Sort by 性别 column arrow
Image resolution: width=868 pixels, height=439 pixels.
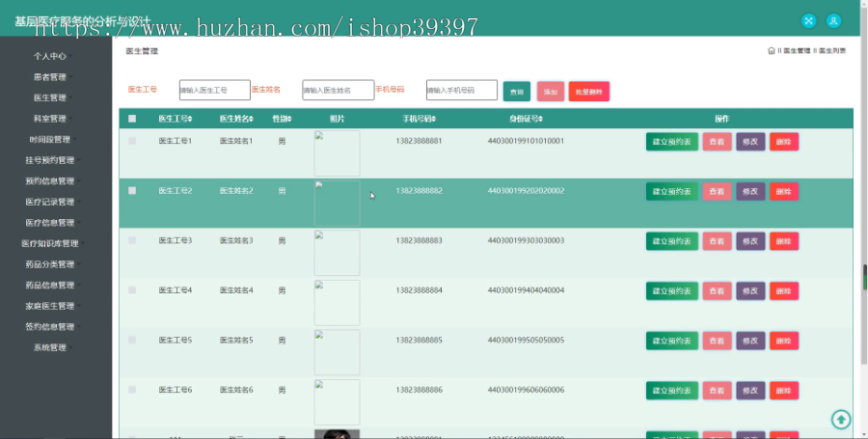pos(289,119)
